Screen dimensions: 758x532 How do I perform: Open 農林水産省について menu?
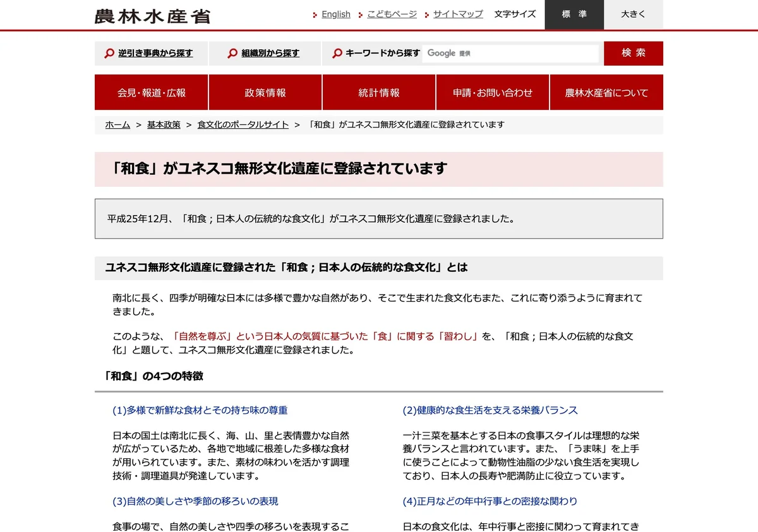coord(606,92)
